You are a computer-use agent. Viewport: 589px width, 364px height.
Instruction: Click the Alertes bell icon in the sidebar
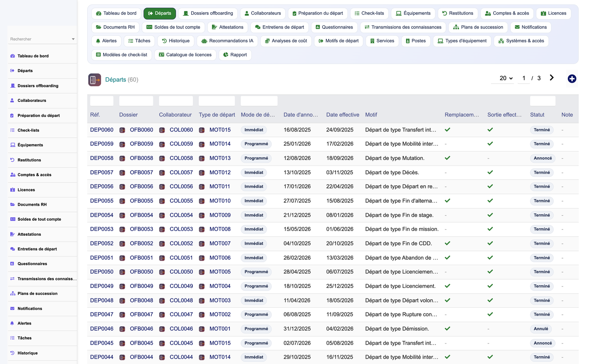tap(12, 323)
